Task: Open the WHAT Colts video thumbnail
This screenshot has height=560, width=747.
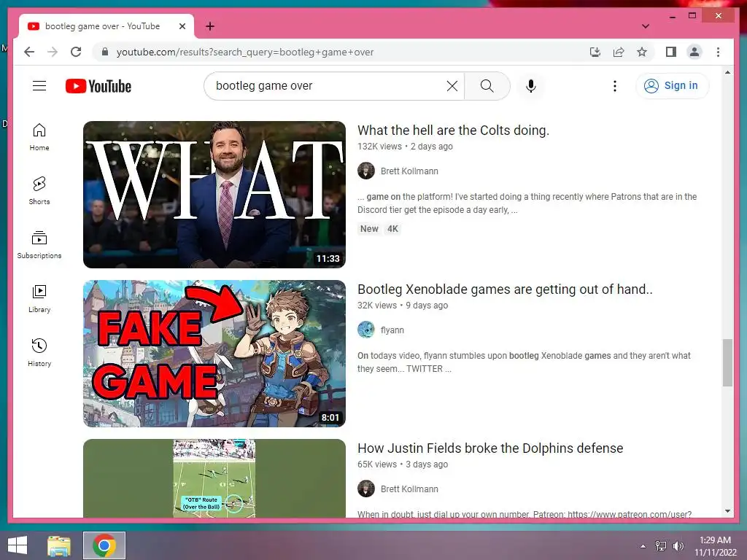Action: pyautogui.click(x=214, y=194)
